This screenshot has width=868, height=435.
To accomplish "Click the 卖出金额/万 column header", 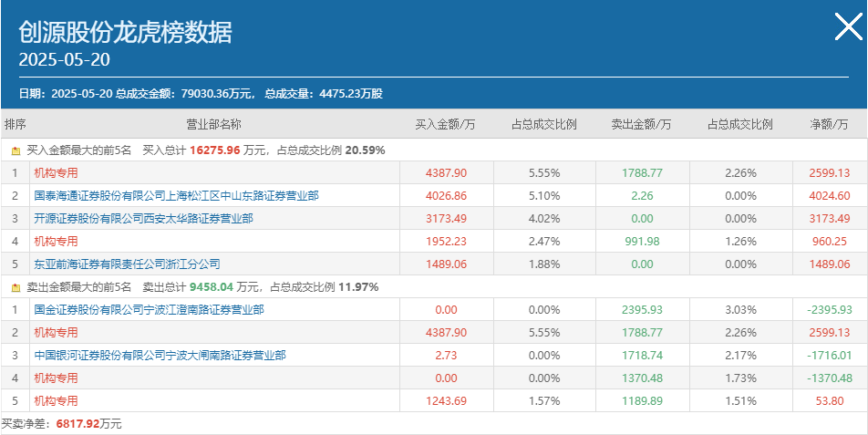I will pos(641,125).
